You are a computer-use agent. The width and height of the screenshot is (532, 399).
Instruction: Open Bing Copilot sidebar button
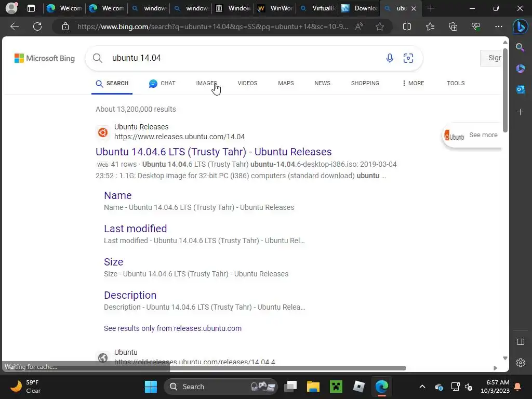pyautogui.click(x=520, y=26)
